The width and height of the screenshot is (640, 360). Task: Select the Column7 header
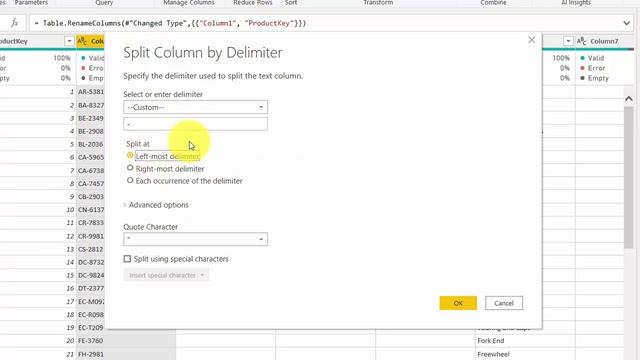[604, 41]
